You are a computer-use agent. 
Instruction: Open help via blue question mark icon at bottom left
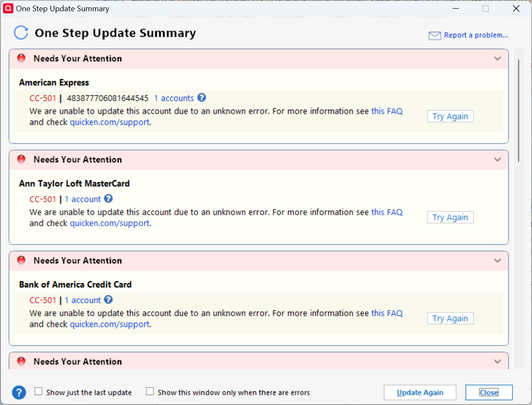click(19, 392)
